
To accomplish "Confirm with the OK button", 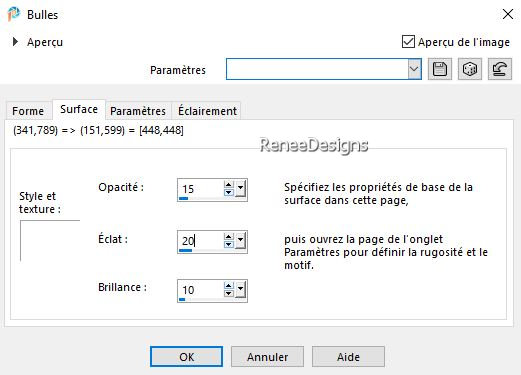I will point(186,357).
